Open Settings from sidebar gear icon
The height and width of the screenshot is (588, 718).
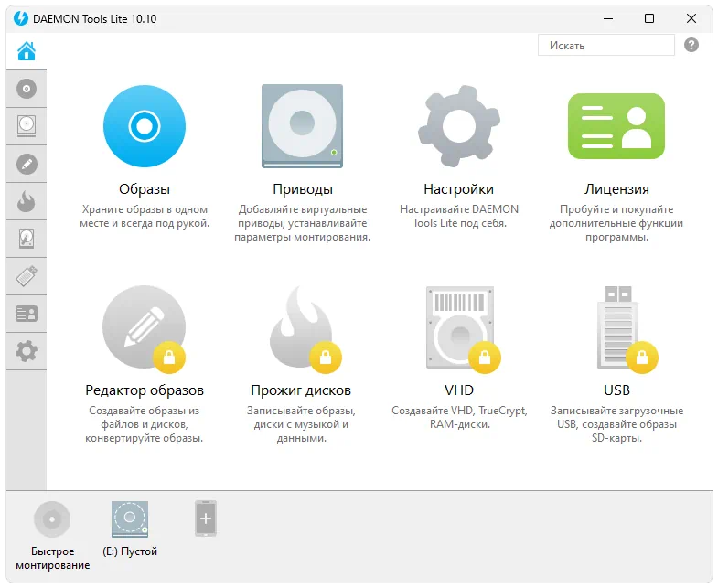[27, 351]
